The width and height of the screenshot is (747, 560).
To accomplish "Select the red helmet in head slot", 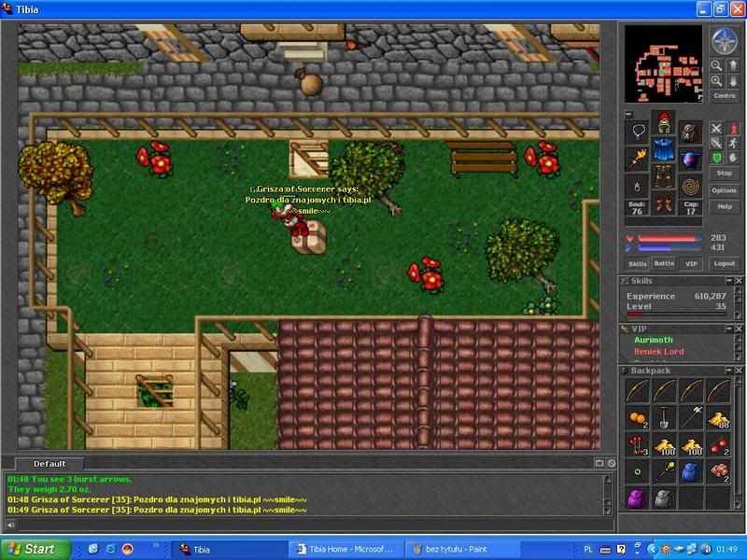I will tap(664, 123).
